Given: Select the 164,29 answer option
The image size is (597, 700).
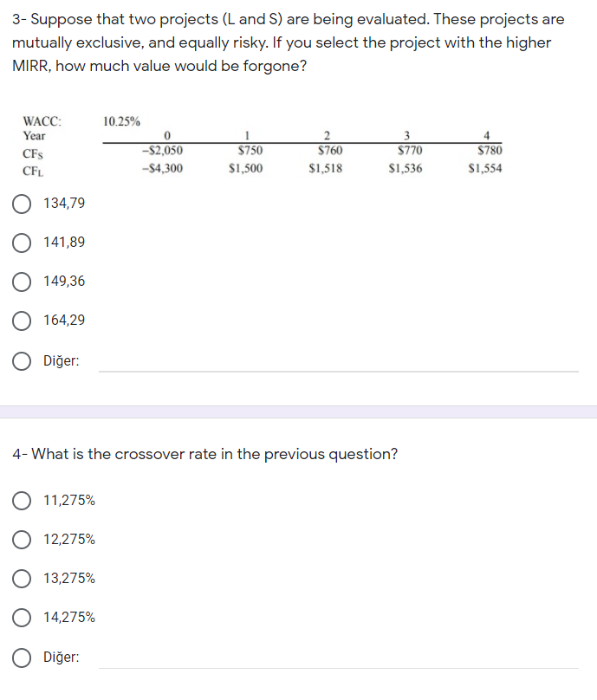Looking at the screenshot, I should pyautogui.click(x=21, y=321).
